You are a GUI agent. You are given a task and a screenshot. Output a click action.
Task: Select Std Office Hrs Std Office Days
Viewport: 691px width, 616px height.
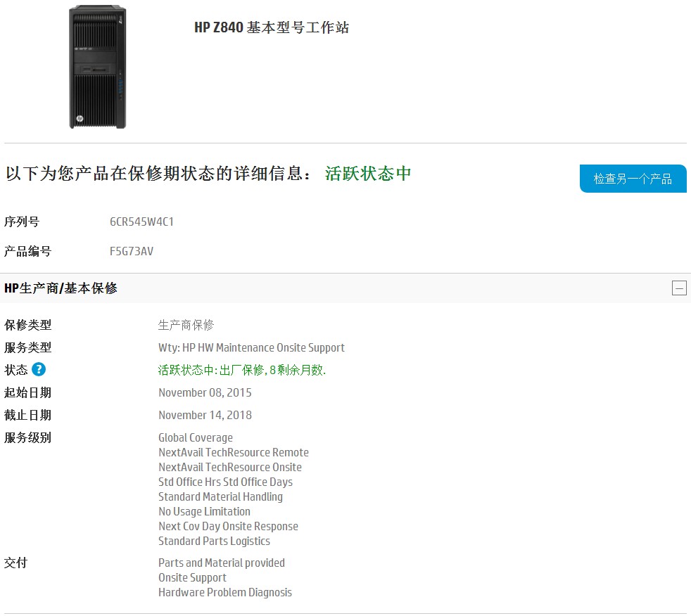pyautogui.click(x=225, y=482)
